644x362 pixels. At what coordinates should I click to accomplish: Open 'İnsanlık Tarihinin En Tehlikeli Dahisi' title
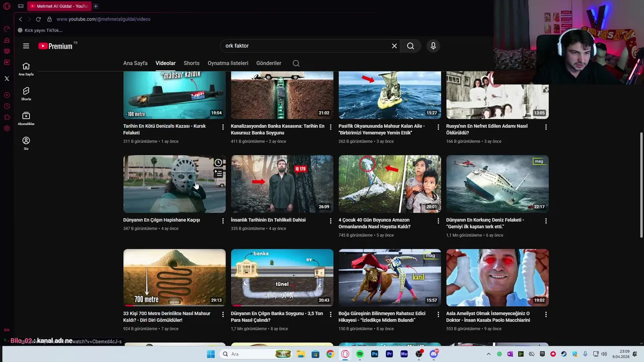268,220
